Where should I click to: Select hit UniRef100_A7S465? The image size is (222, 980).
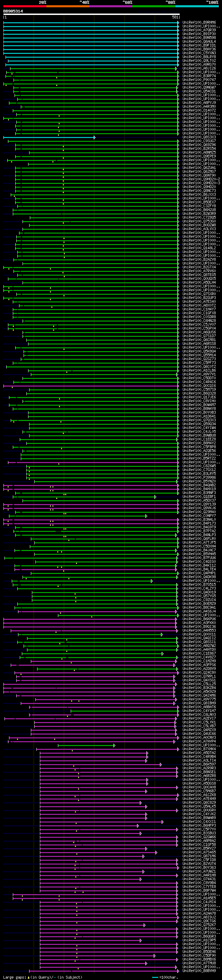tap(199, 852)
